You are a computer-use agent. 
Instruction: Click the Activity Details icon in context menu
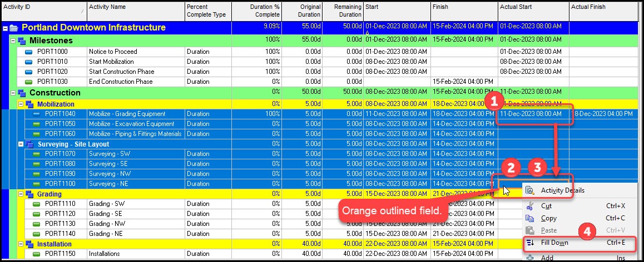click(x=529, y=190)
